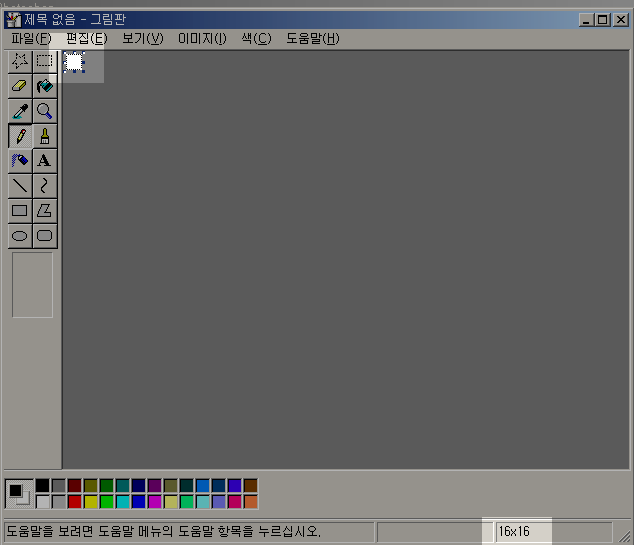Pick the maroon dark red swatch
The height and width of the screenshot is (545, 634).
point(74,486)
